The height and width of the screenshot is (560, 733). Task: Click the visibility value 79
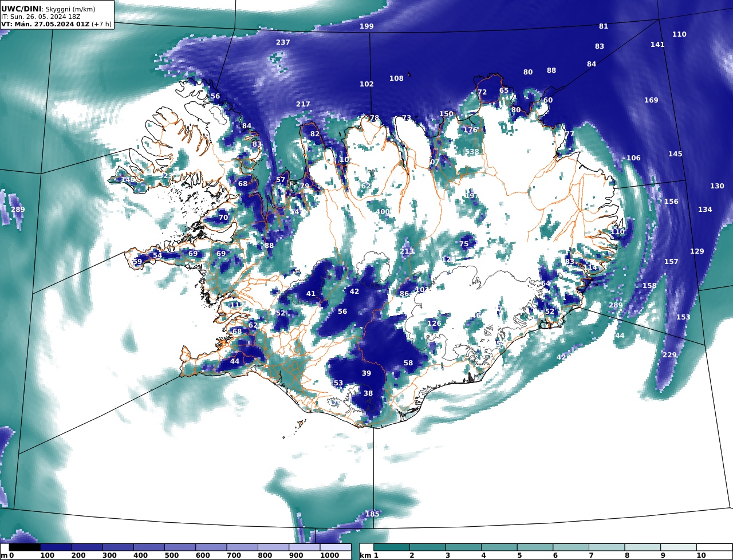[x=305, y=186]
